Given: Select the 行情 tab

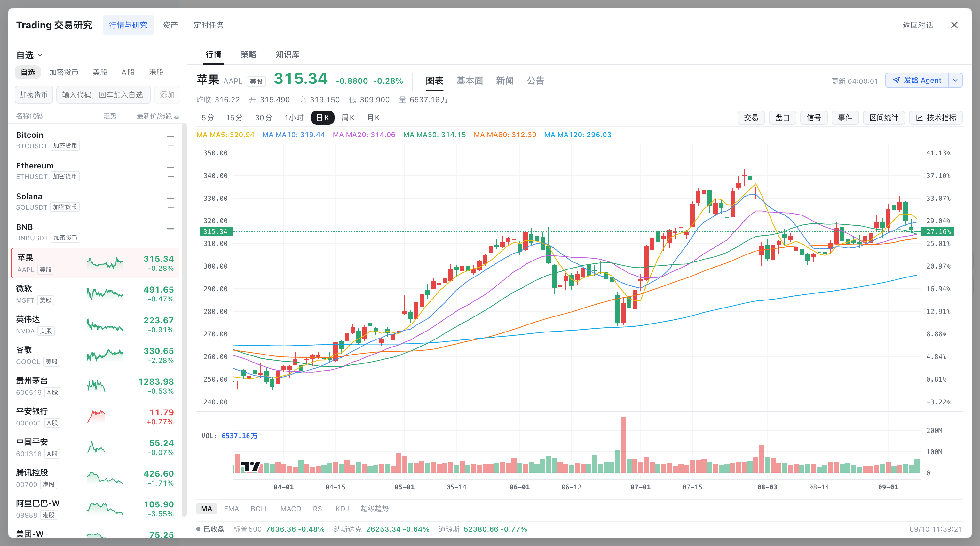Looking at the screenshot, I should coord(213,54).
